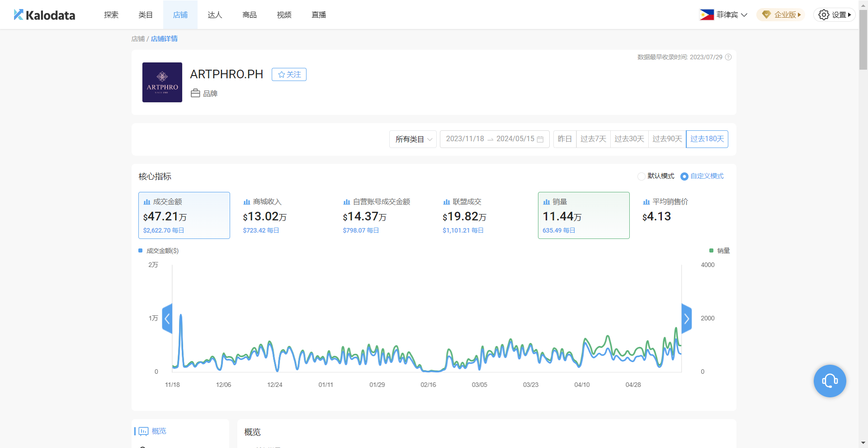Select the custom mode radio button
The width and height of the screenshot is (868, 448).
[684, 176]
